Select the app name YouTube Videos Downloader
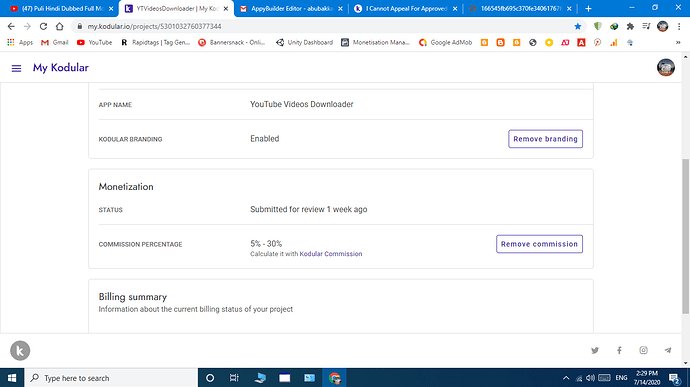The height and width of the screenshot is (387, 690). tap(301, 104)
